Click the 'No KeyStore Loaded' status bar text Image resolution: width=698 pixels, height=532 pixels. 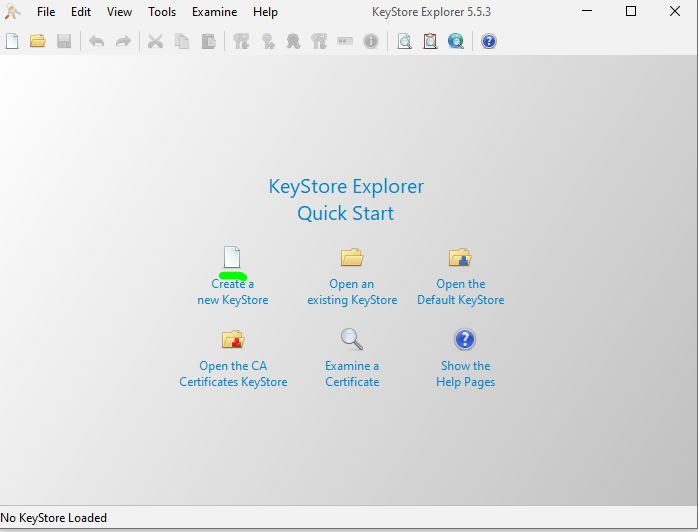pos(53,518)
